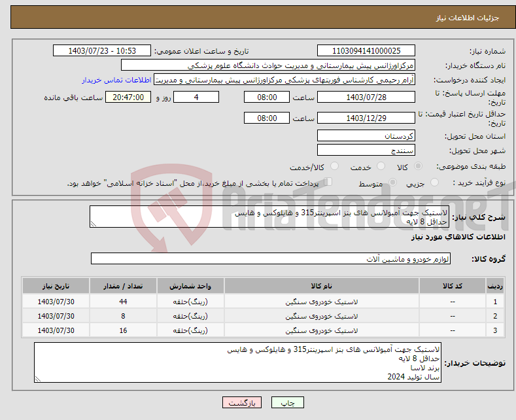Click the price validity date 1403/12/29

(366, 118)
